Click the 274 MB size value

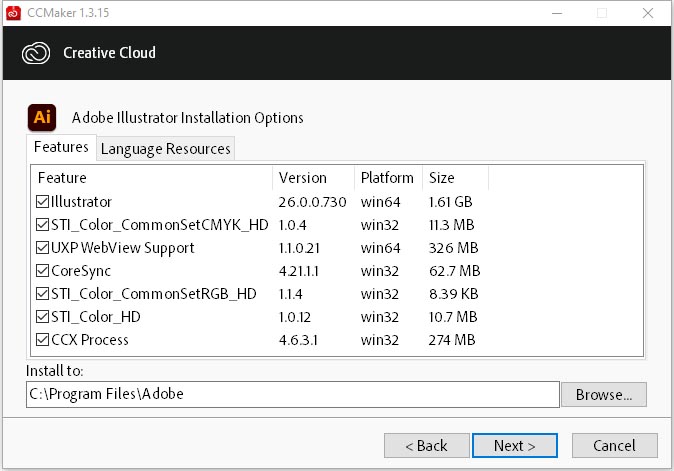(452, 340)
